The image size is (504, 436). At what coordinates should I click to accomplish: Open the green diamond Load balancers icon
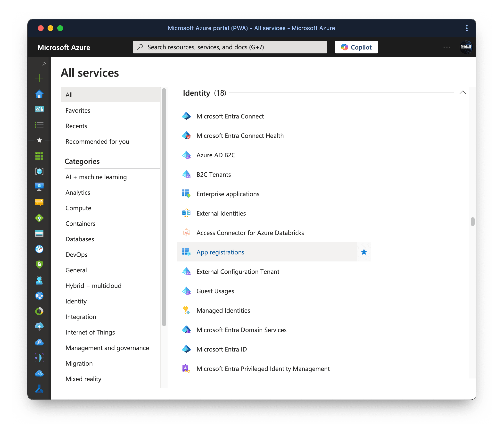pyautogui.click(x=39, y=218)
